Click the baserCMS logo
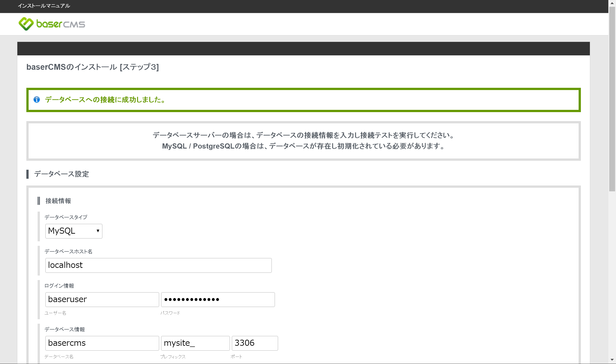The image size is (616, 364). (52, 24)
